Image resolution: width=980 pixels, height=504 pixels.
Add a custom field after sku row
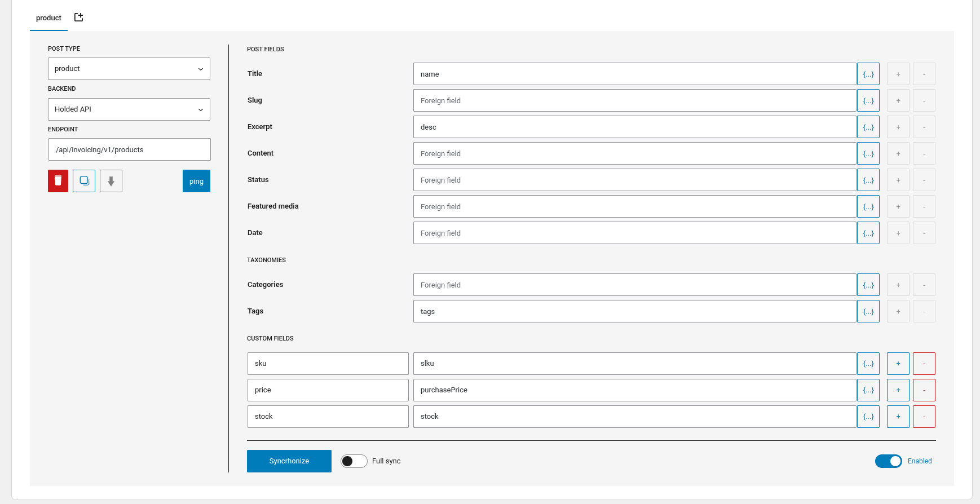[x=898, y=364]
